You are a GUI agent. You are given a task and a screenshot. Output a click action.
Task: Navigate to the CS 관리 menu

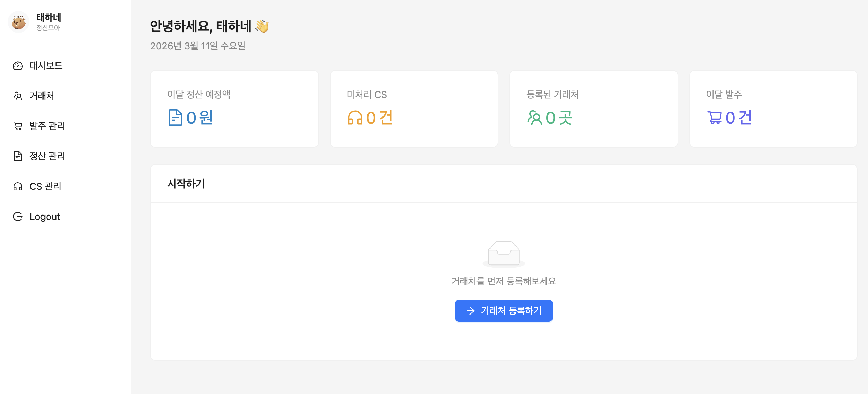click(x=45, y=186)
